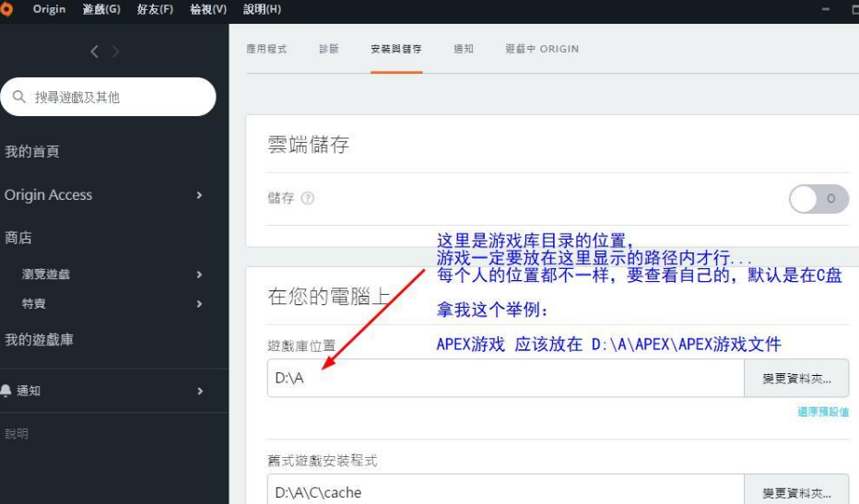
Task: Click the D:\A\C\cache path field
Action: click(x=506, y=490)
